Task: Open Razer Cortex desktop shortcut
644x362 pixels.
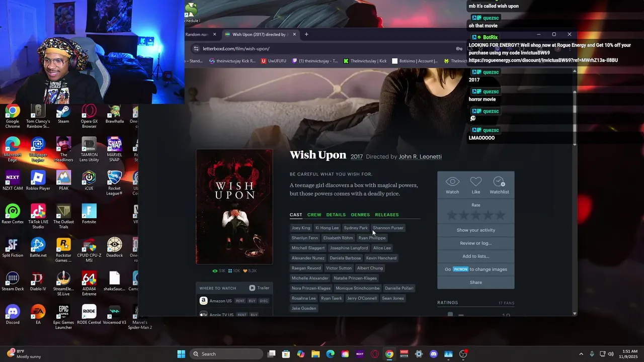Action: coord(13,215)
